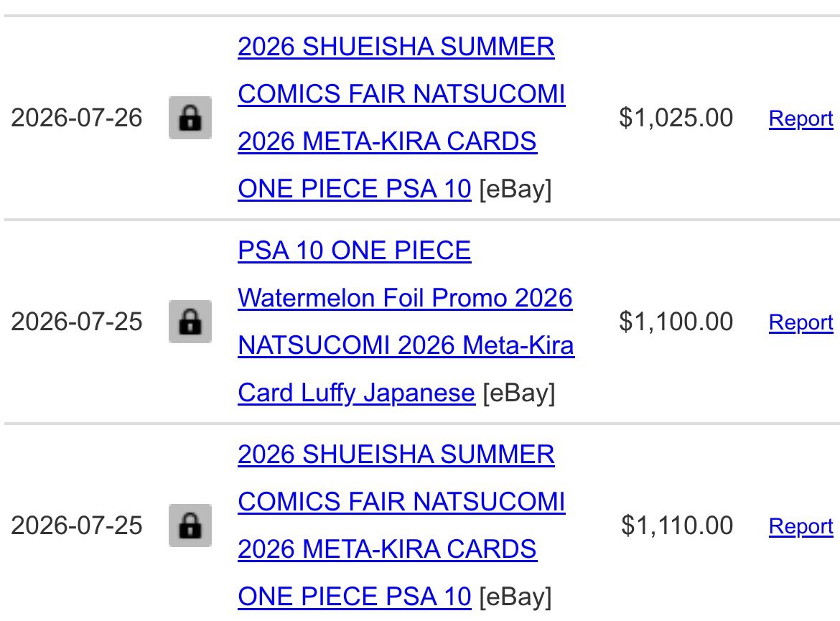Click the 'Card Luffy Japanese' link text

tap(356, 393)
